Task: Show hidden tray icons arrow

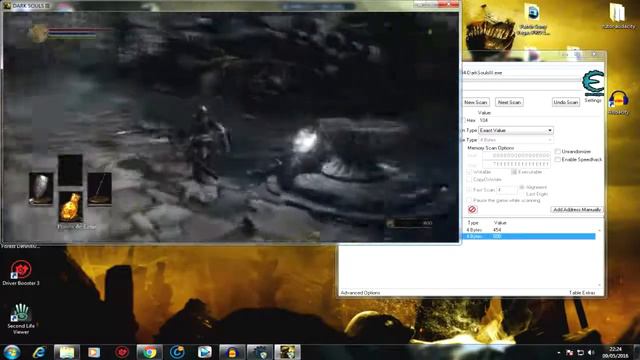Action: 559,352
